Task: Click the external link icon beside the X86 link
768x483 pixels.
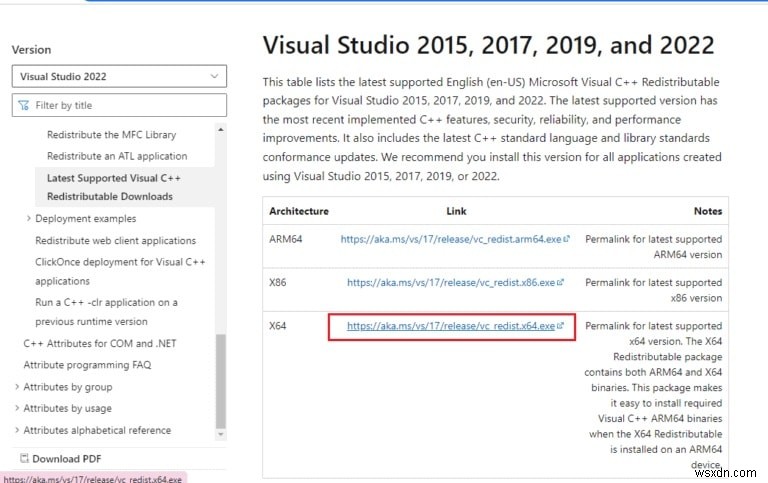Action: coord(560,282)
